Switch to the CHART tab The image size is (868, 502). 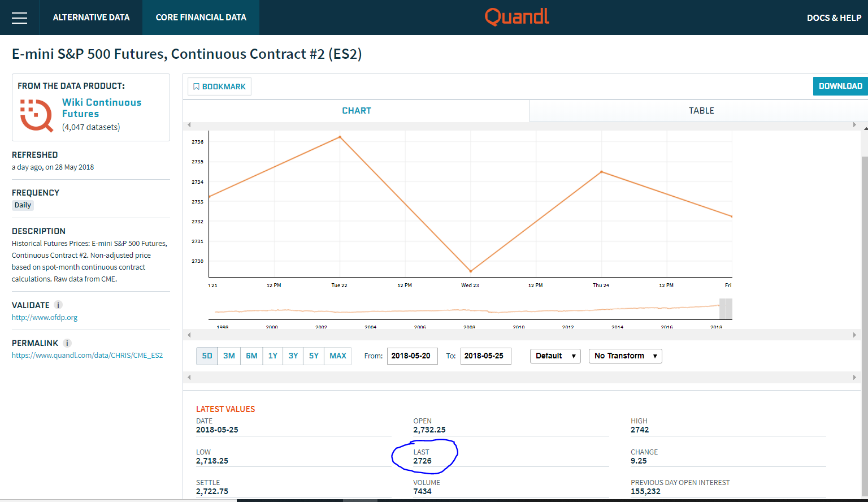click(x=357, y=111)
